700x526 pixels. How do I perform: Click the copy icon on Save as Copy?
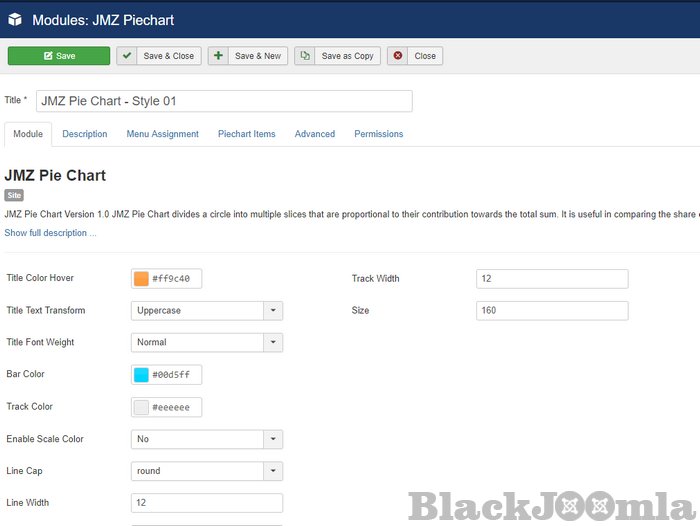pyautogui.click(x=305, y=56)
